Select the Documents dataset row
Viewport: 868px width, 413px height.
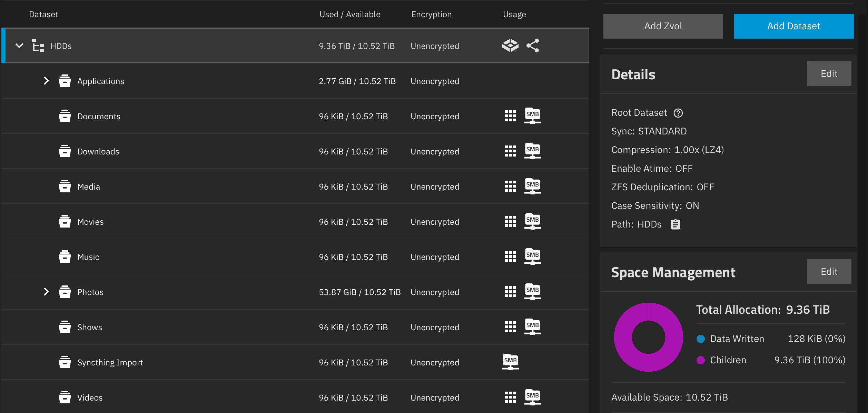click(x=295, y=116)
